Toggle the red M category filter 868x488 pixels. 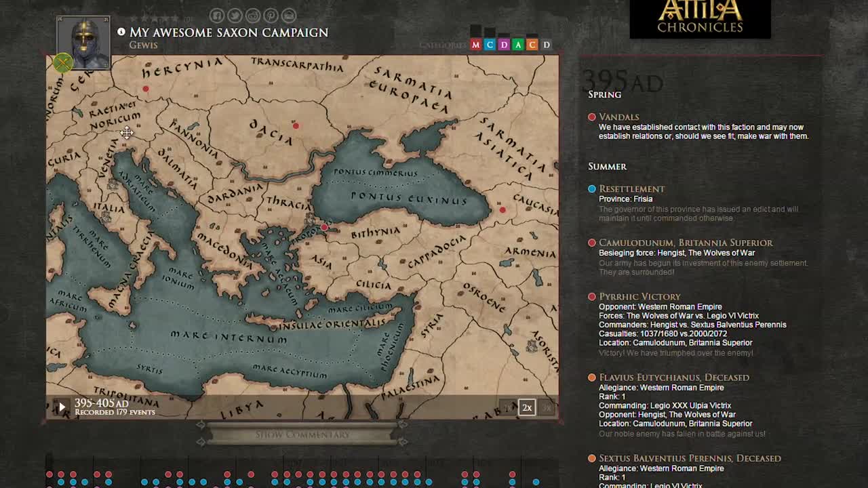tap(475, 45)
